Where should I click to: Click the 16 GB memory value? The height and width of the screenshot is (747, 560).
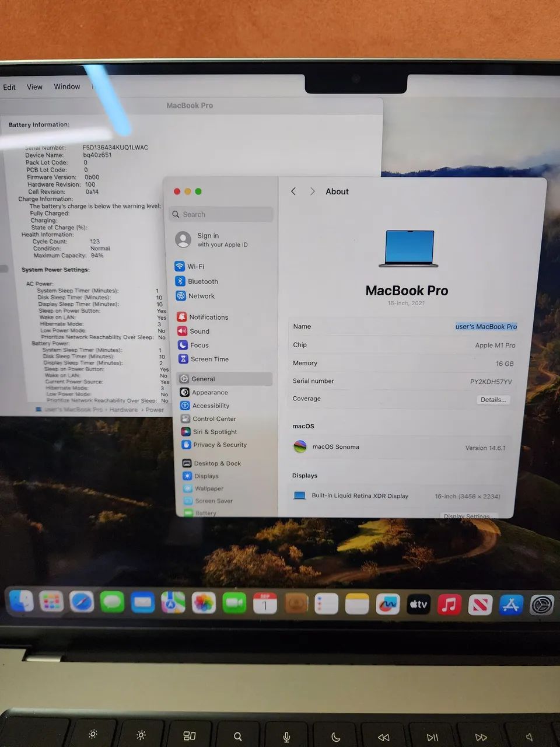click(x=505, y=364)
